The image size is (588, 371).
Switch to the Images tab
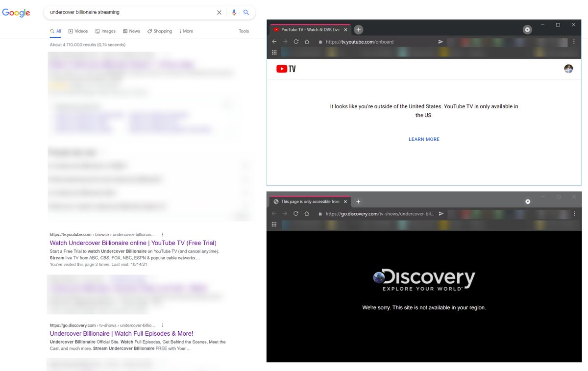[x=105, y=31]
